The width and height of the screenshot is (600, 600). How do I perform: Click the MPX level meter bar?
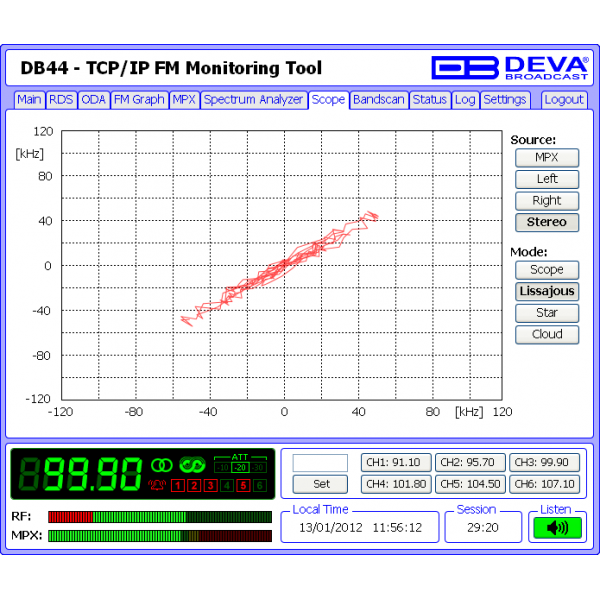[160, 536]
